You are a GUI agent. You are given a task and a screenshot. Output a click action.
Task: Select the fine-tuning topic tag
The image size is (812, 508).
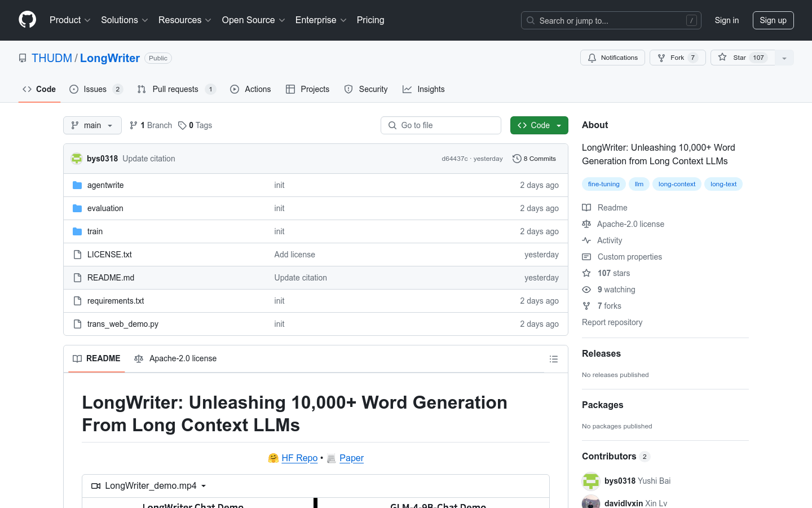point(603,184)
